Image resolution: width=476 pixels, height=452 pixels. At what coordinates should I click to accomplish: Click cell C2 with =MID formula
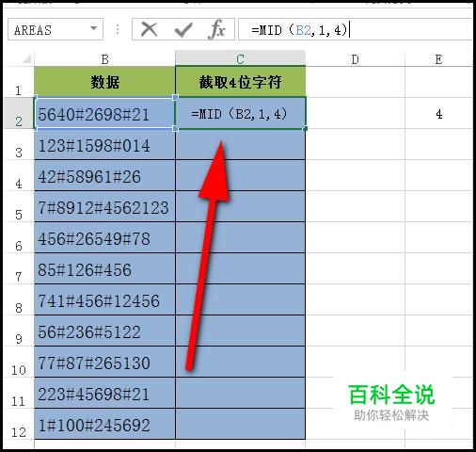[240, 113]
